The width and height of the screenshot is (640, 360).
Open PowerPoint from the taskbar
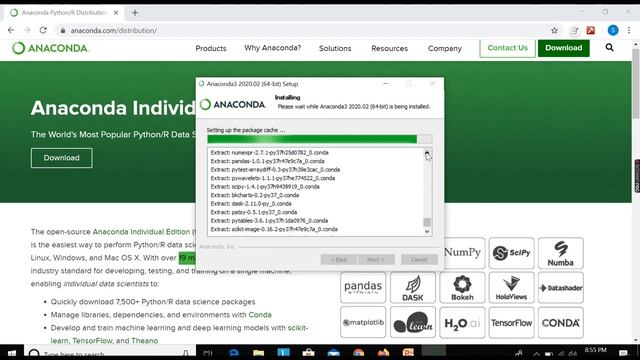(408, 353)
